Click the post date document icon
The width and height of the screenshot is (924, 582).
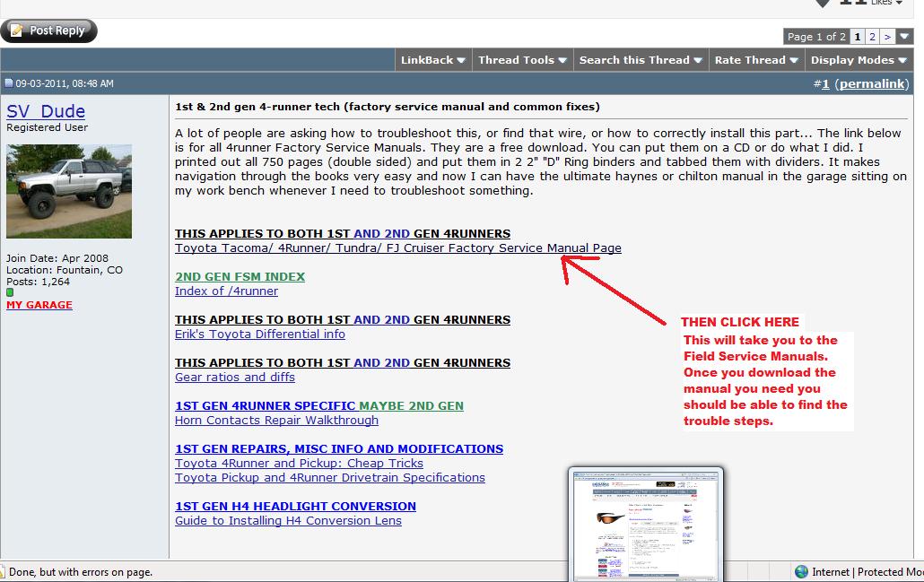(x=9, y=83)
